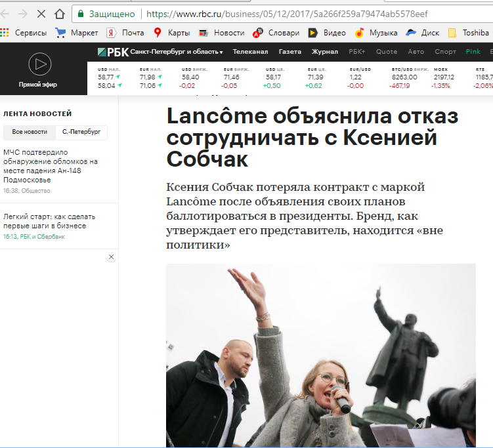The width and height of the screenshot is (493, 448).
Task: Open the Словари bookmark icon
Action: point(258,33)
